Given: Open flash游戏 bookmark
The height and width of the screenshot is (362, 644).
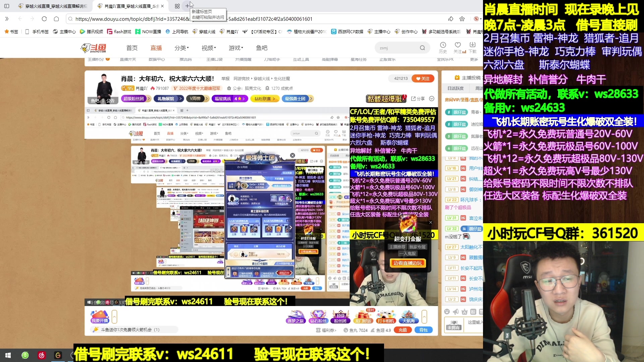Looking at the screenshot, I should (119, 32).
